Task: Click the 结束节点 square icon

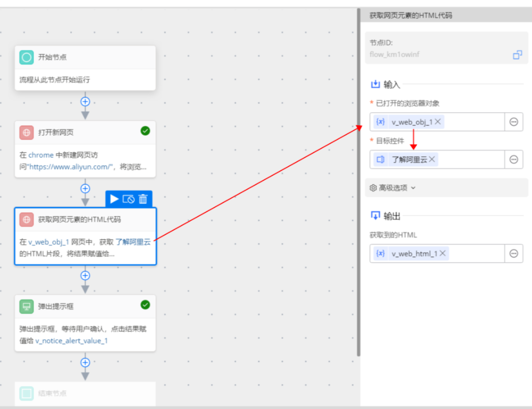Action: tap(26, 393)
